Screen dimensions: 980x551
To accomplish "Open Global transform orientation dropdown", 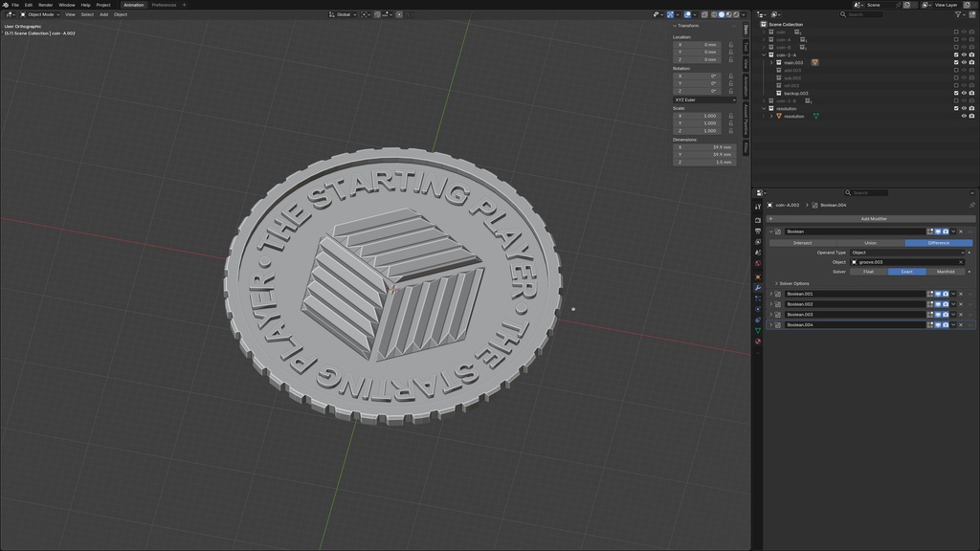I will (x=344, y=14).
